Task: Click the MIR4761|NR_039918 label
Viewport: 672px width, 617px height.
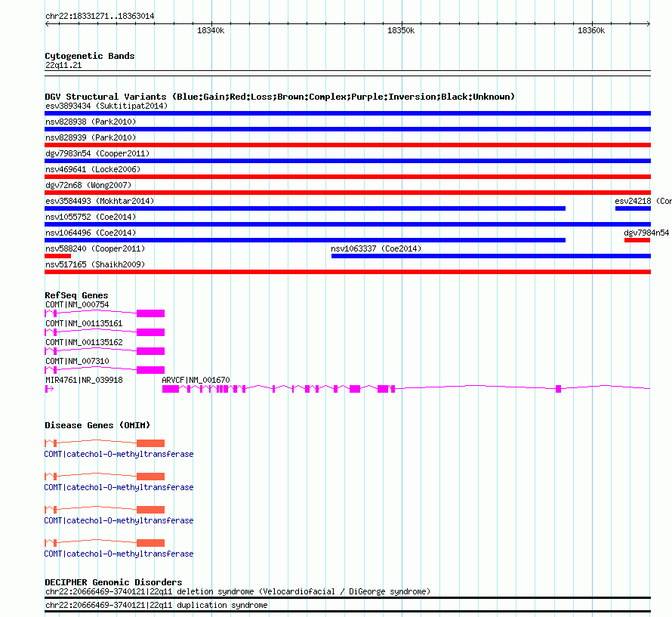Action: click(84, 380)
